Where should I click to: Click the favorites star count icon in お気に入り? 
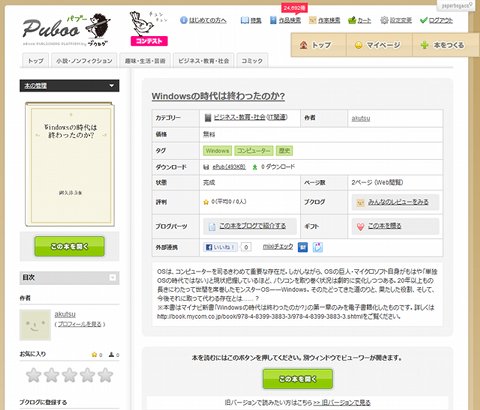pyautogui.click(x=94, y=355)
